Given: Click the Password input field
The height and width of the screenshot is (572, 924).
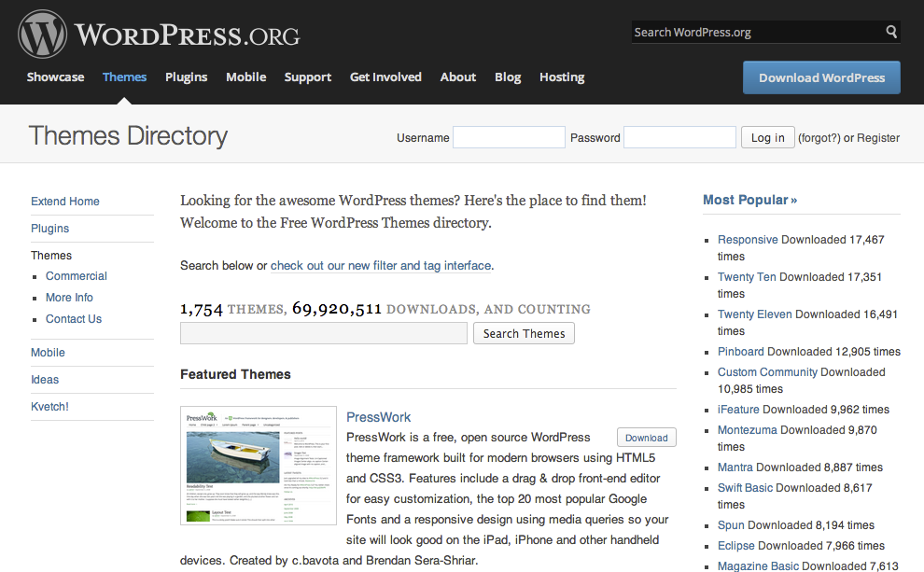Looking at the screenshot, I should (x=680, y=137).
